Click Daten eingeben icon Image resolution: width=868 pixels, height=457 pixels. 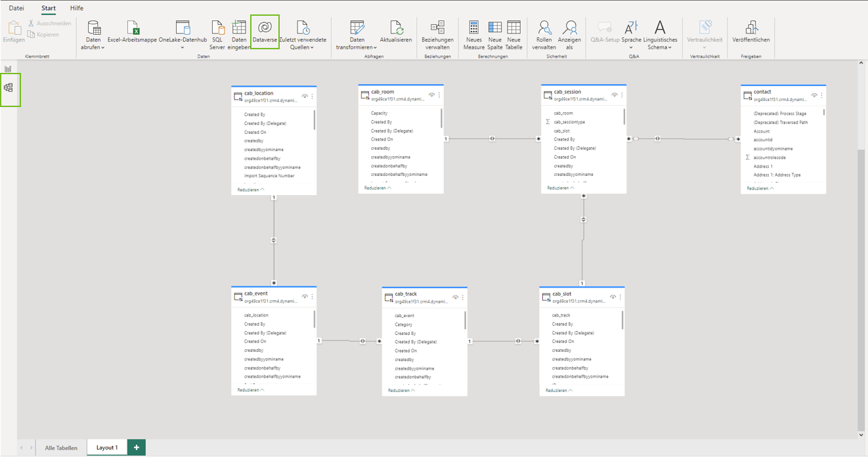pyautogui.click(x=239, y=27)
